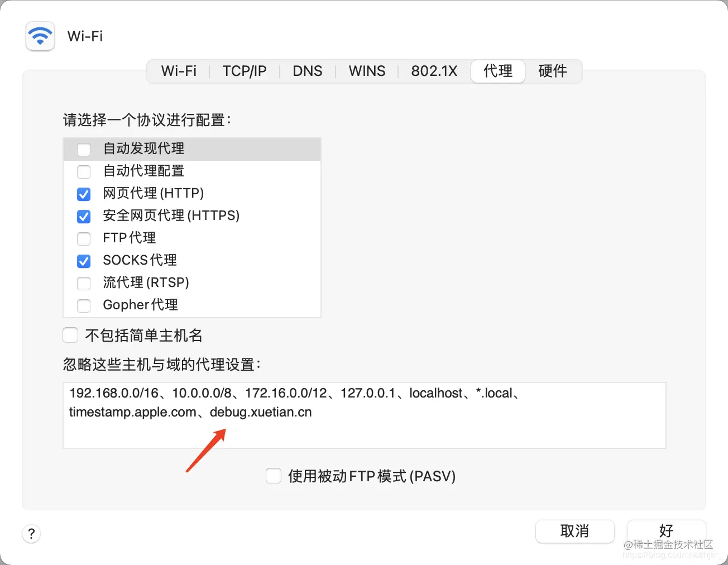Click the Wi-Fi icon at top left
Viewport: 728px width, 565px height.
tap(40, 36)
